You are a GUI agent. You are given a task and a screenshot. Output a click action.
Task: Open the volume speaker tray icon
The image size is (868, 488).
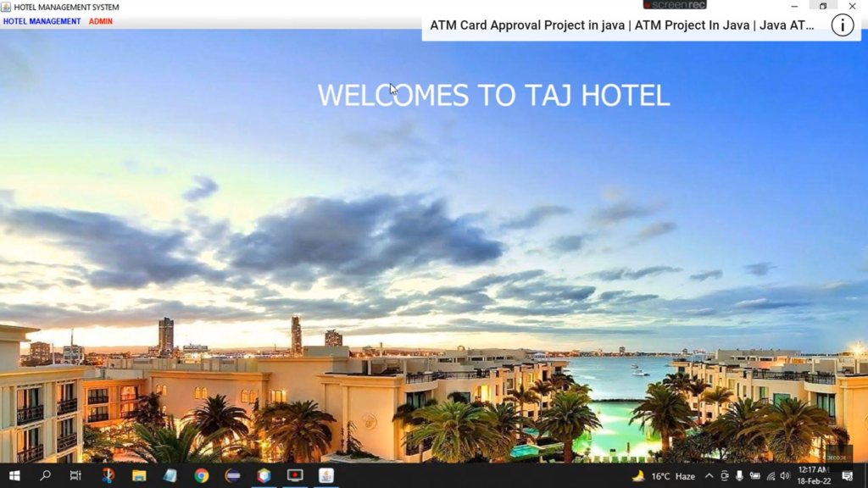(785, 476)
